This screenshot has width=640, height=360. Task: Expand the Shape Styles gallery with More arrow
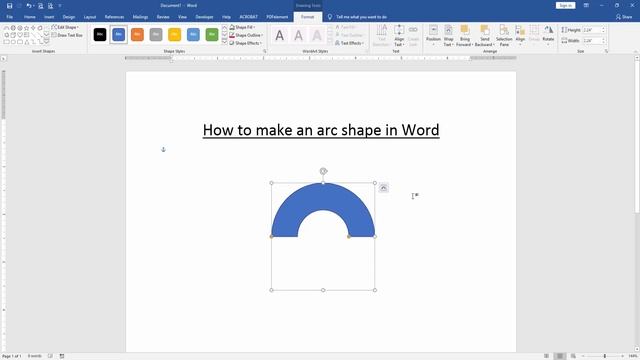(224, 42)
